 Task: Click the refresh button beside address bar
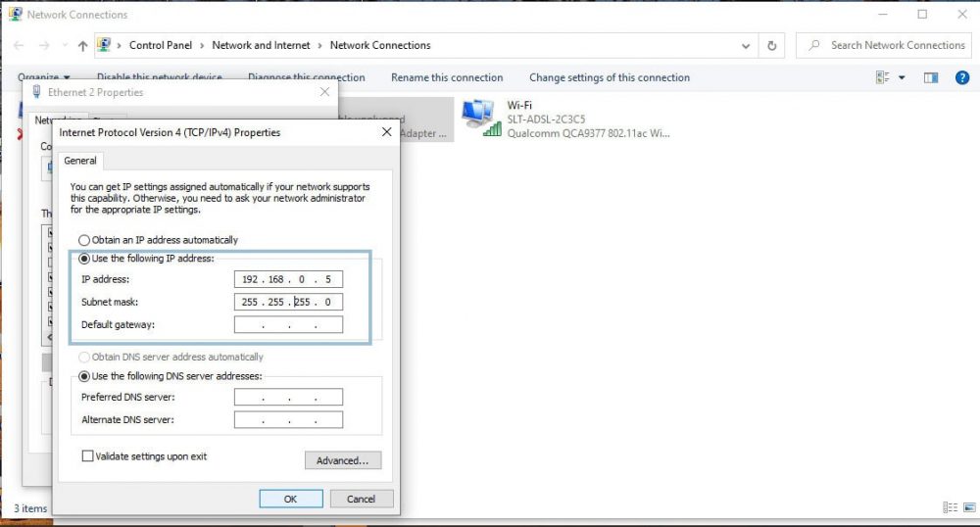(x=772, y=45)
